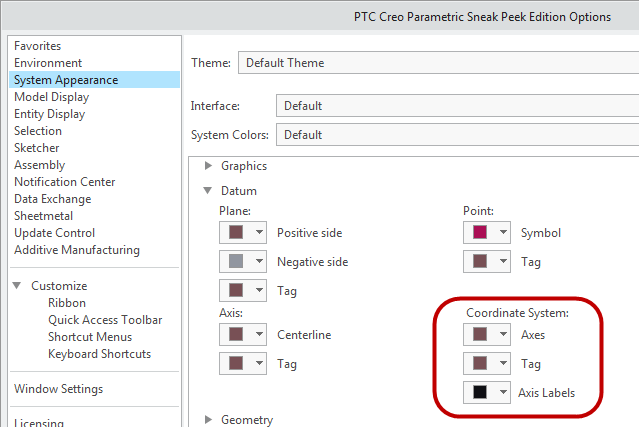Select Keyboard Shortcuts category
639x427 pixels.
(99, 354)
